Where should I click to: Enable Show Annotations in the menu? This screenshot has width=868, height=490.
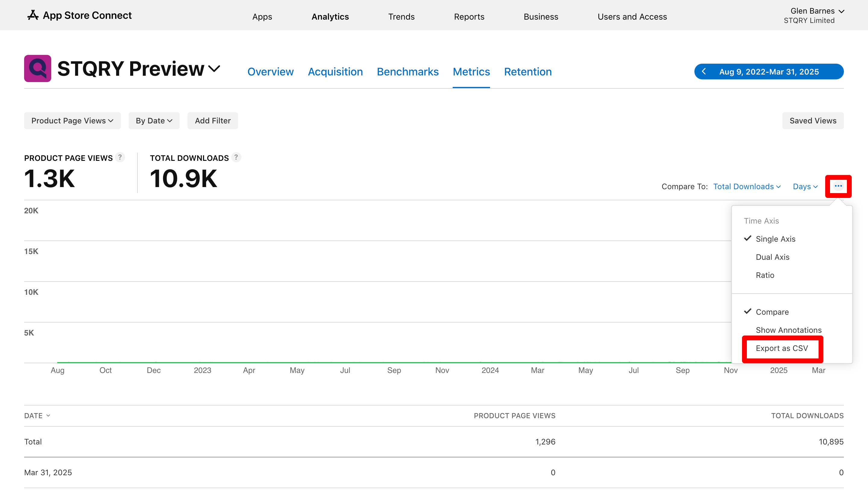788,330
